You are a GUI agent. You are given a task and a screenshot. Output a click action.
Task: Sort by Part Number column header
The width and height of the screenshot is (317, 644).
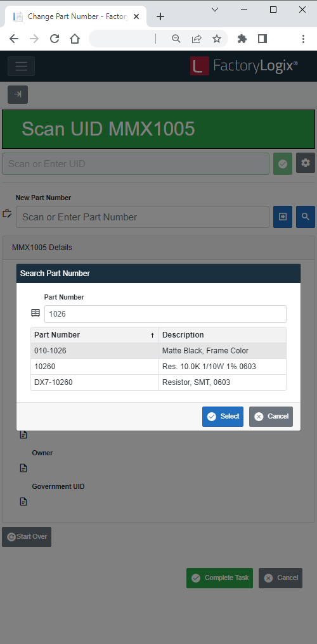94,335
